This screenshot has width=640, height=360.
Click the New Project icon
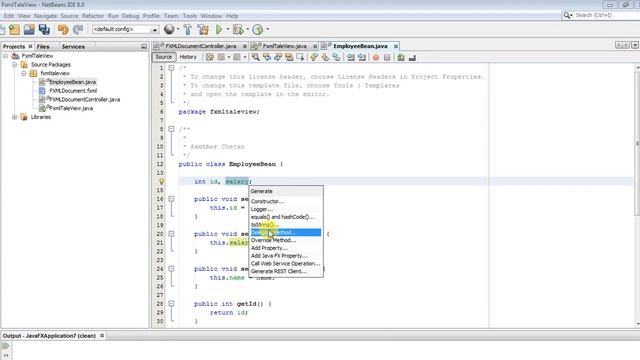[x=14, y=29]
